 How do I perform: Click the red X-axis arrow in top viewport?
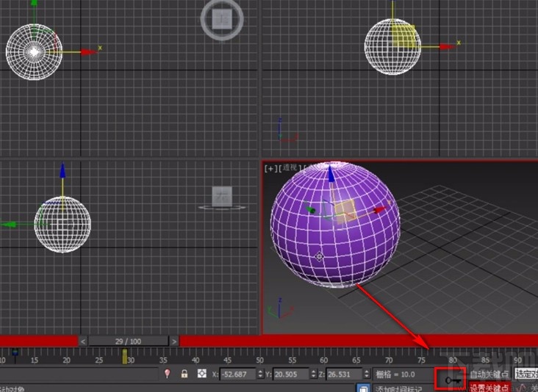coord(89,52)
